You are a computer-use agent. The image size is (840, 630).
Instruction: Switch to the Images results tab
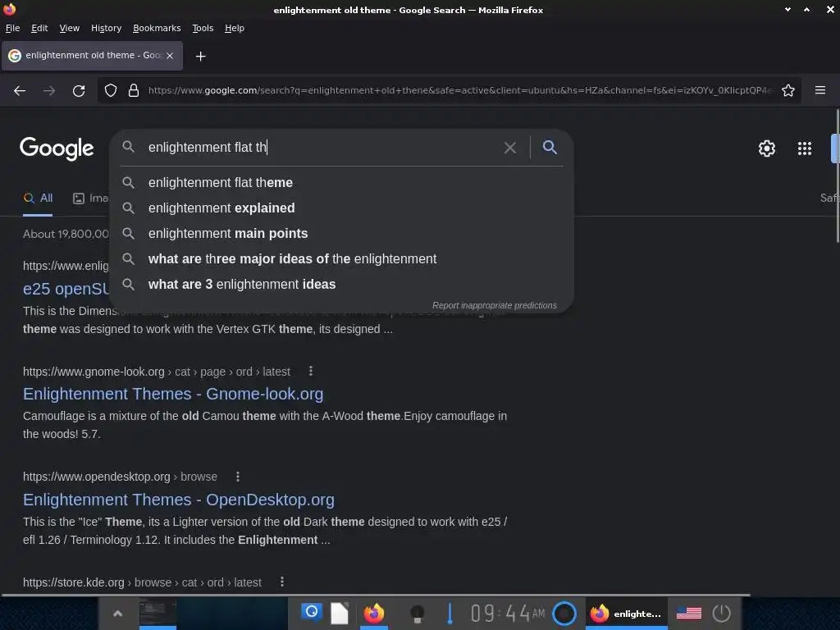90,199
